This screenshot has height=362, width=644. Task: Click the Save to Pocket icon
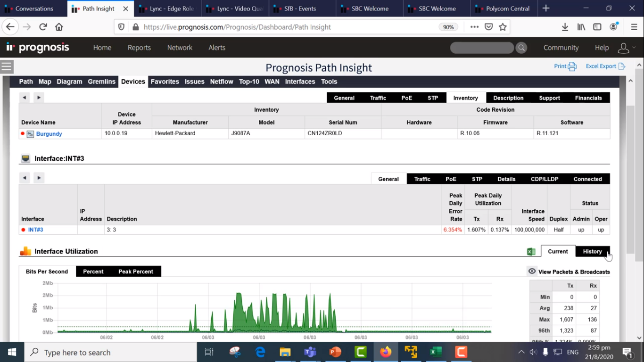tap(489, 27)
